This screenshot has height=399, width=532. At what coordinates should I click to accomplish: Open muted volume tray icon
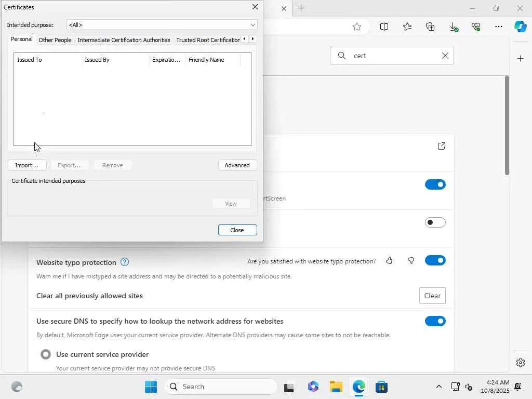[469, 387]
